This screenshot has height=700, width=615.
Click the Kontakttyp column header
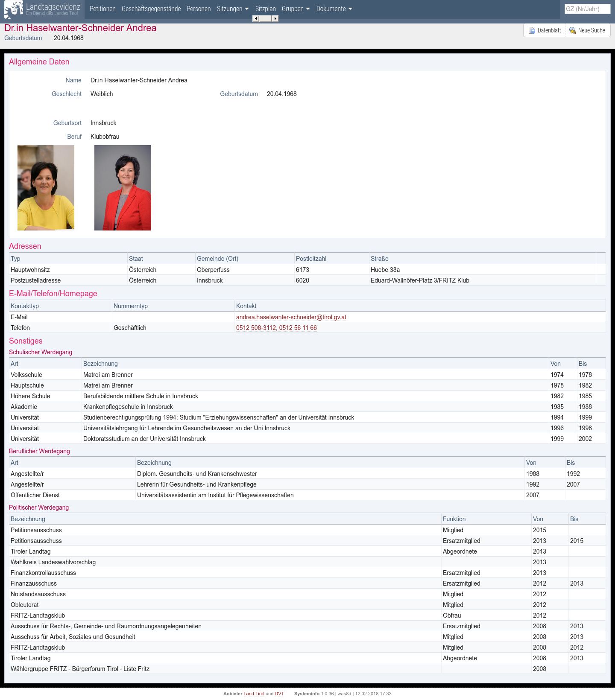(x=61, y=306)
